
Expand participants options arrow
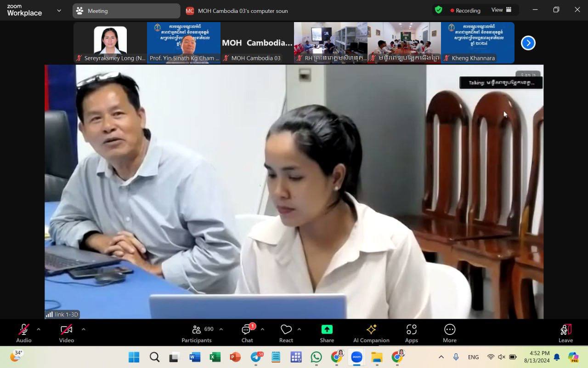point(221,329)
